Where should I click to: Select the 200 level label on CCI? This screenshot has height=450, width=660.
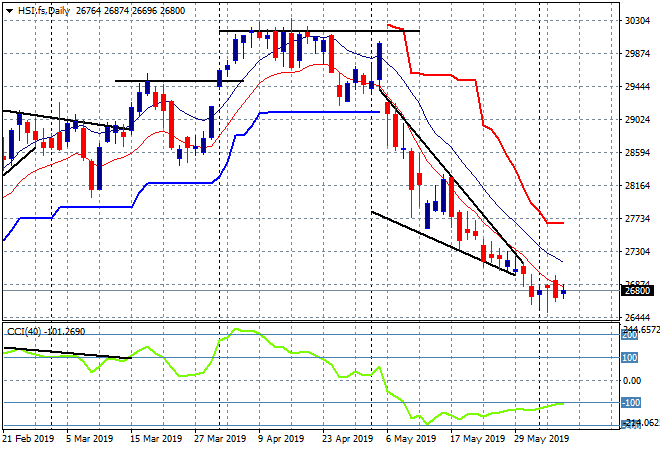(x=630, y=335)
